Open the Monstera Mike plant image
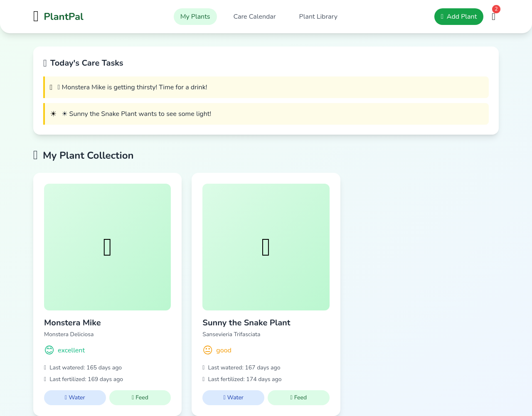 [107, 247]
